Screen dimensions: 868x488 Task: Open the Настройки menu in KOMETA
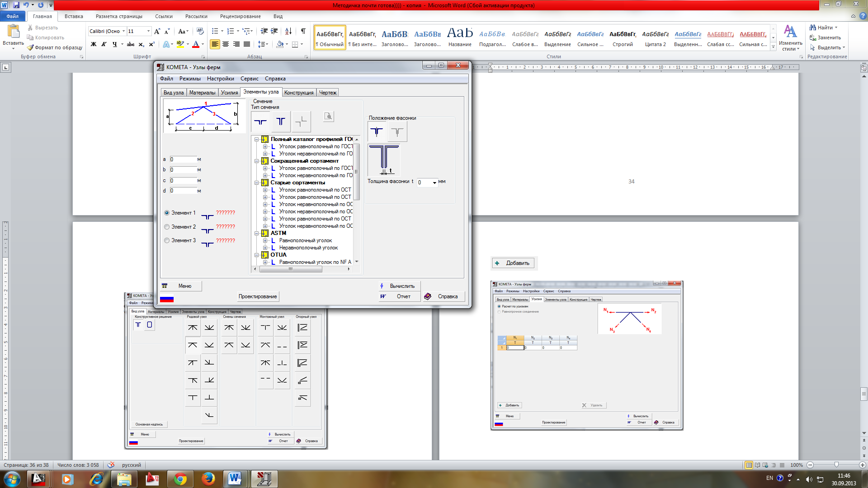[x=221, y=79]
